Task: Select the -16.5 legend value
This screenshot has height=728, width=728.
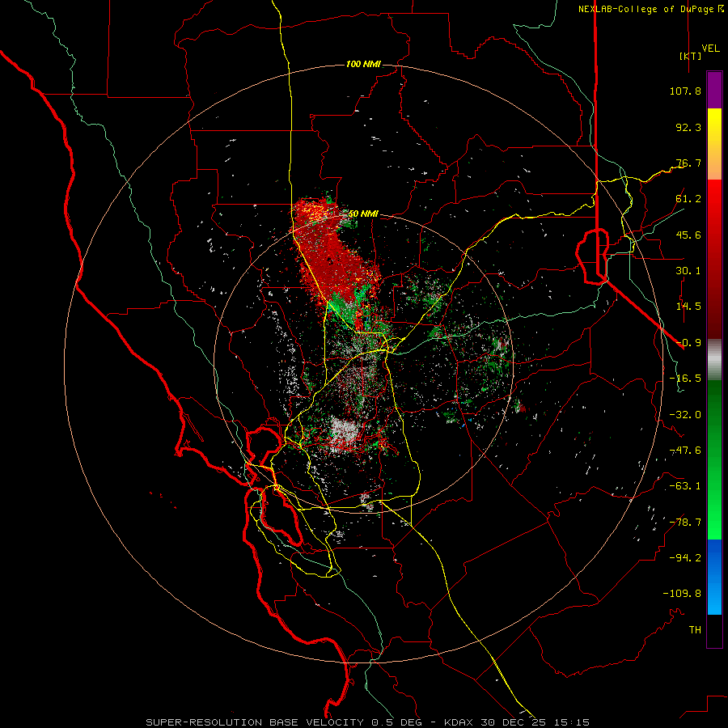Action: pos(685,379)
